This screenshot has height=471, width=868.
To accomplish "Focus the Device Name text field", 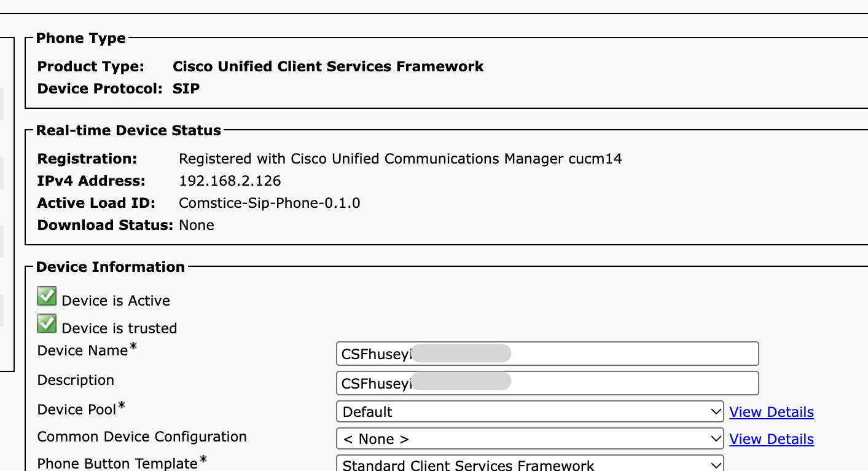I will click(547, 354).
